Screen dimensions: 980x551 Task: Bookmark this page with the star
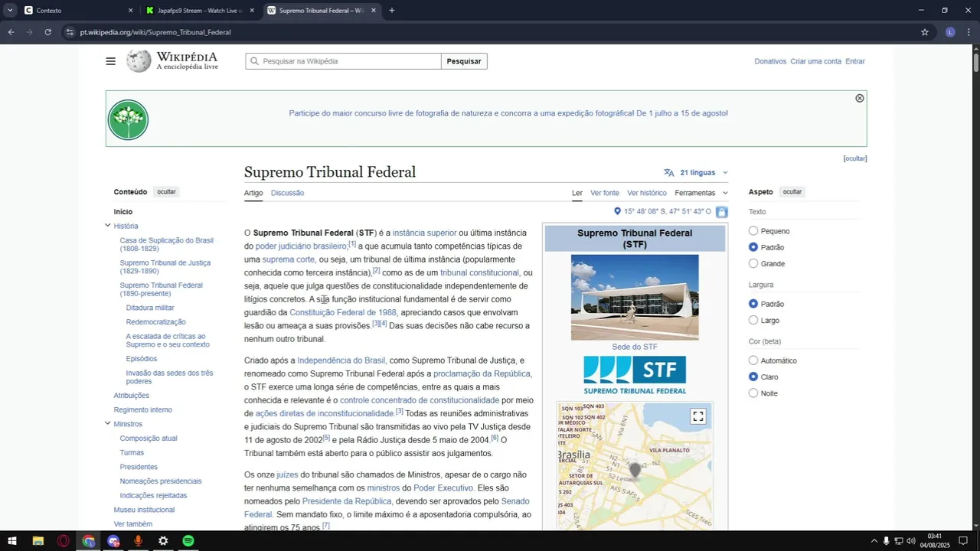tap(924, 32)
